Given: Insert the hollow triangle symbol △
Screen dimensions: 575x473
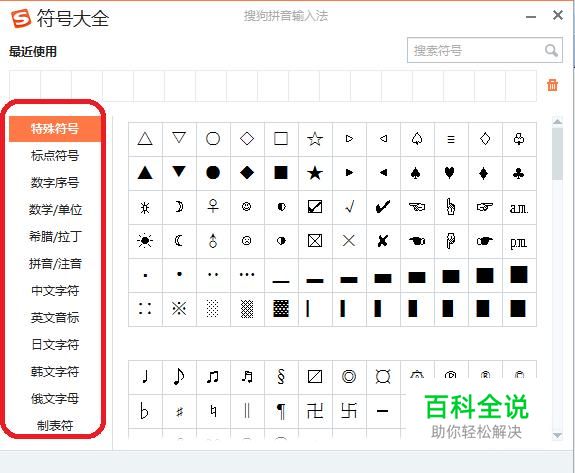Looking at the screenshot, I should coord(145,139).
